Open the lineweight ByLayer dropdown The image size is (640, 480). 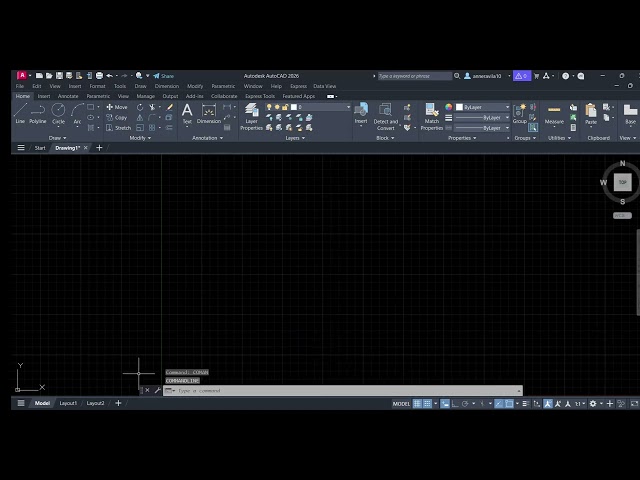[482, 118]
